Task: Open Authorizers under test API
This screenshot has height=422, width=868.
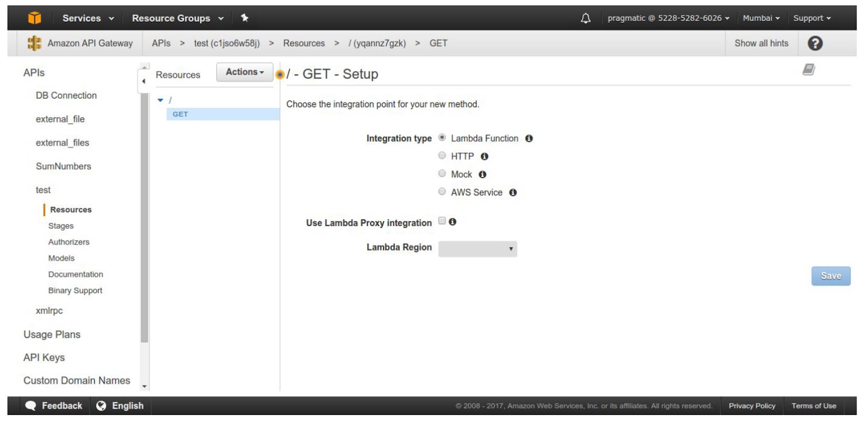Action: point(69,242)
